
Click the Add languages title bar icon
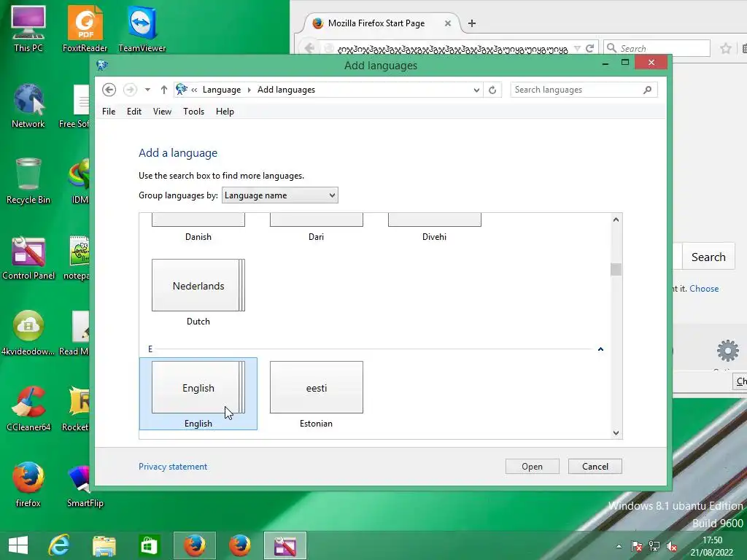tap(102, 65)
